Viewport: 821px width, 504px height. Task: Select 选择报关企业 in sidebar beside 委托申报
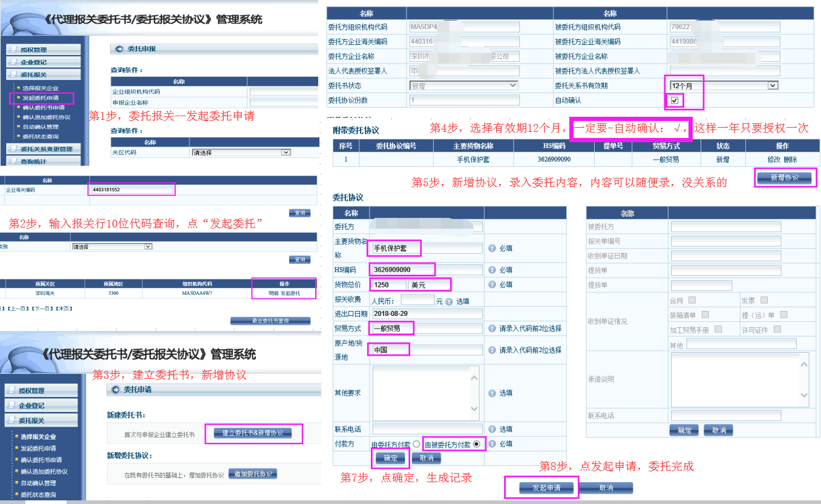[x=41, y=88]
